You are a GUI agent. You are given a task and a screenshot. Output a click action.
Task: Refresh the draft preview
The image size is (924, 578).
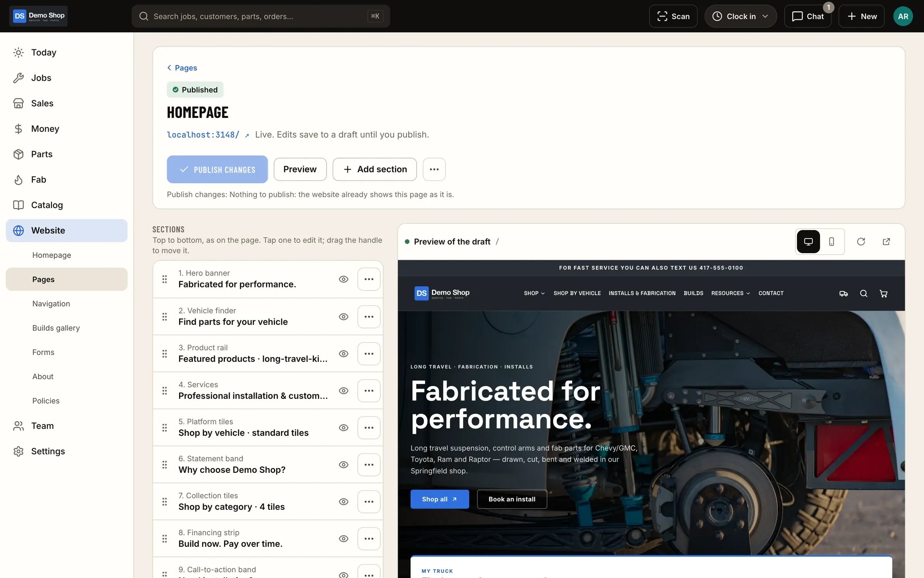click(x=861, y=242)
